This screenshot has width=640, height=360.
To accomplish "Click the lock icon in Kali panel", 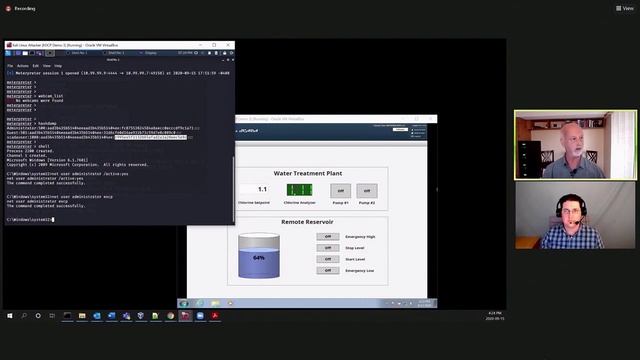I will 224,53.
